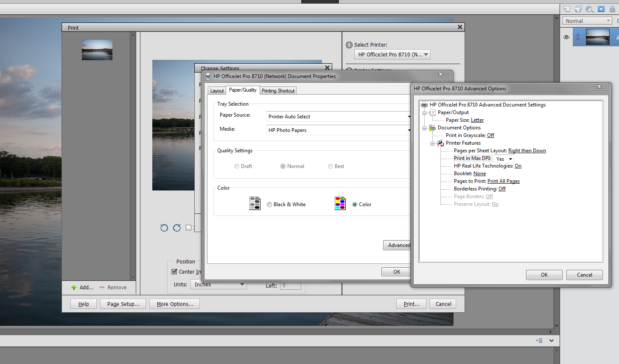Screen dimensions: 619x364
Task: Click the create new group icon
Action: [x=578, y=9]
